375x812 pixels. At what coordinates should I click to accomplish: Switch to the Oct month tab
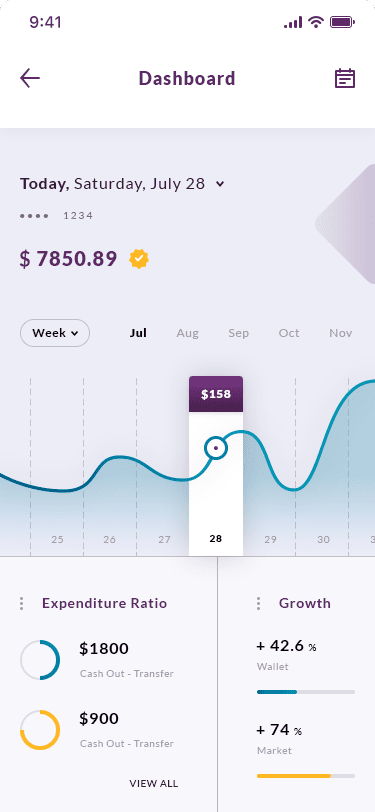pyautogui.click(x=289, y=333)
